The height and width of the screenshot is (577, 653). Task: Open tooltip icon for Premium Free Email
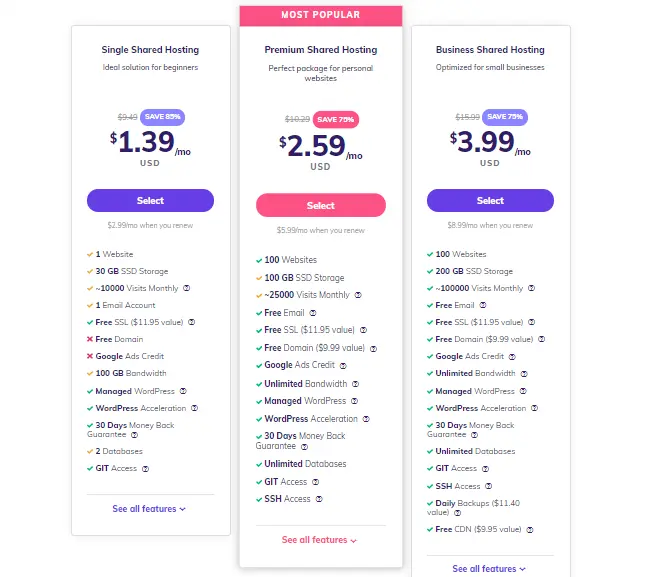313,313
